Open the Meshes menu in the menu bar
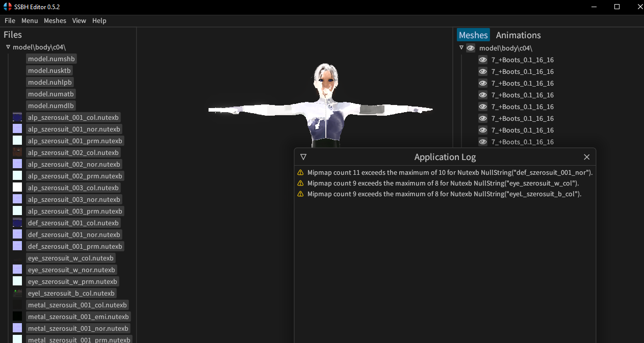The image size is (644, 343). (x=55, y=20)
